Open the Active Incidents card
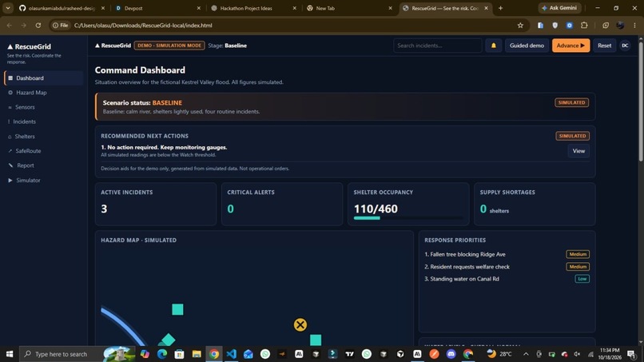The image size is (644, 362). click(x=156, y=205)
